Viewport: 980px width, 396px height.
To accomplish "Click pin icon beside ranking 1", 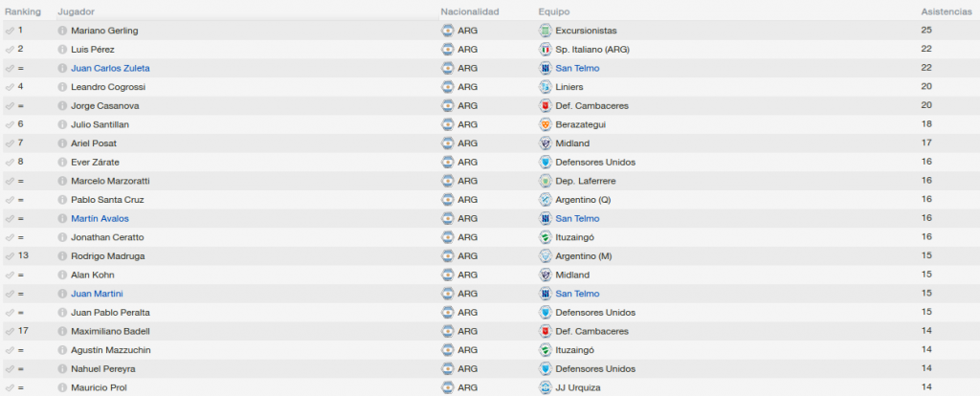I will [x=10, y=31].
